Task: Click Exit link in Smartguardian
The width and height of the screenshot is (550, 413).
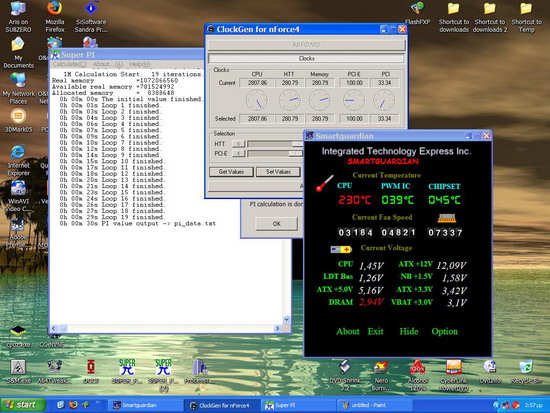Action: tap(375, 331)
